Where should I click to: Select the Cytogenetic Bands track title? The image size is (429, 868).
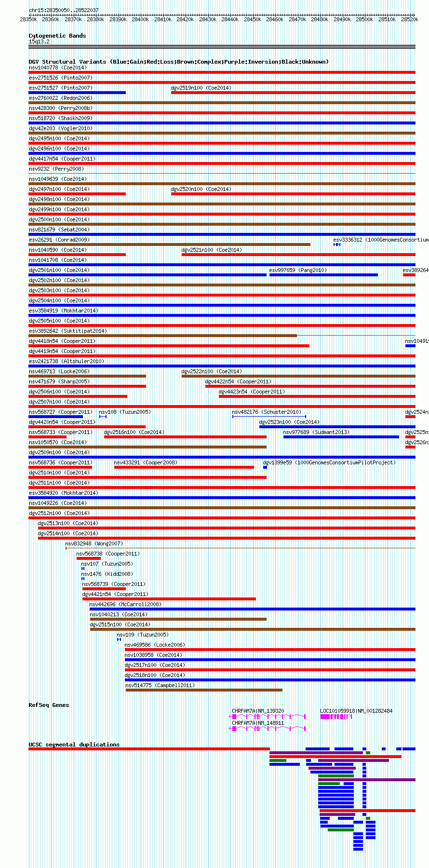(57, 36)
